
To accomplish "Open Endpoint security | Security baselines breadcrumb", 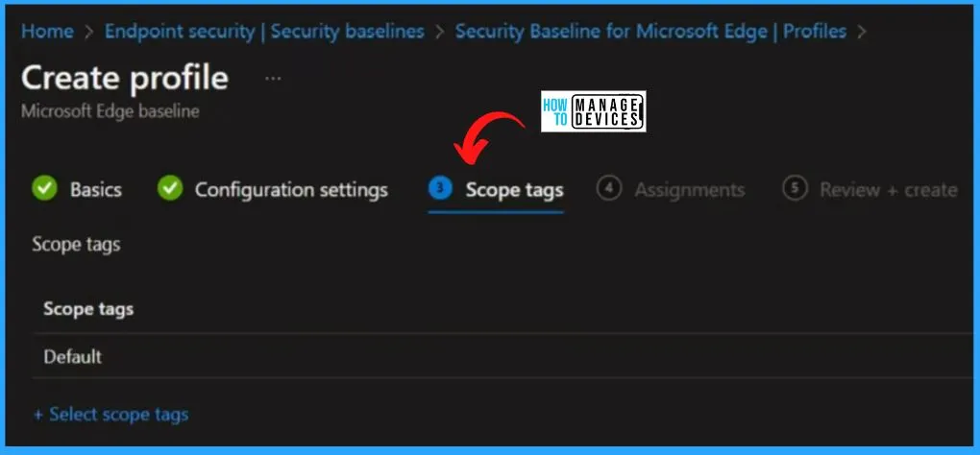I will click(264, 32).
